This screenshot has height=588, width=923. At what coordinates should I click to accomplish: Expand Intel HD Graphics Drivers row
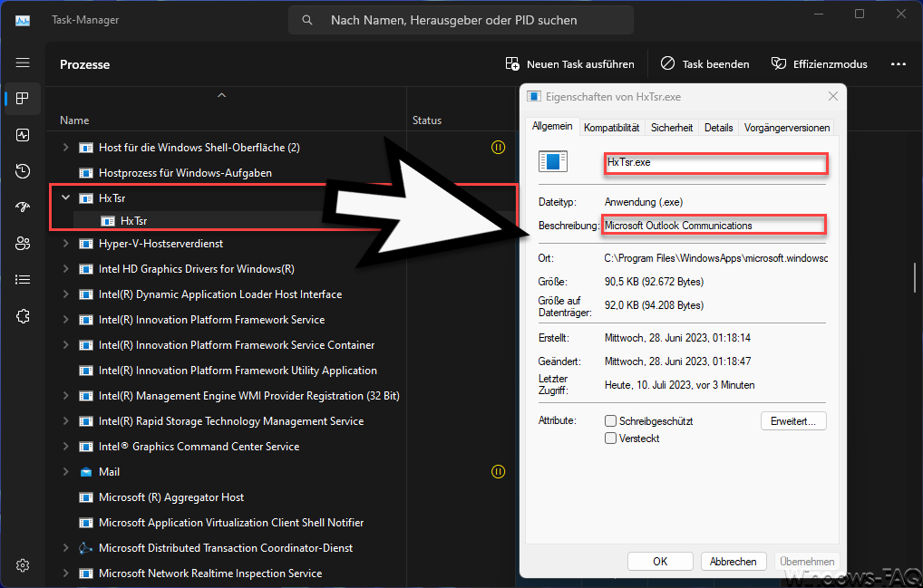[x=66, y=269]
